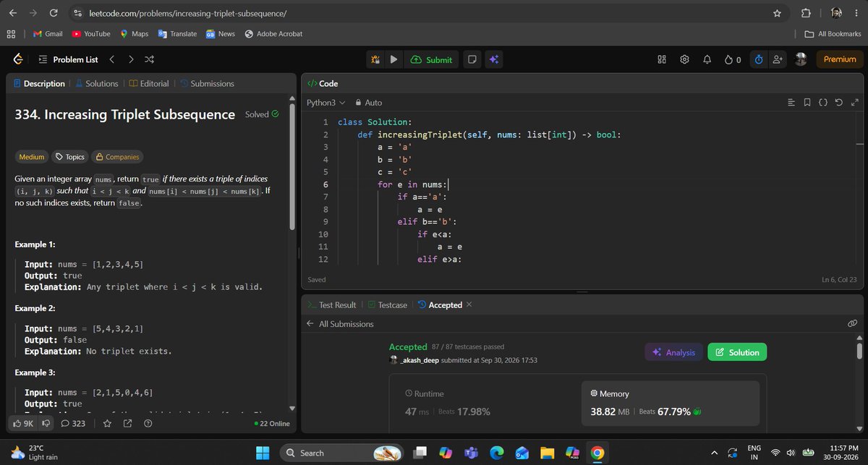Viewport: 868px width, 465px height.
Task: Open the LeetCode profile avatar
Action: [x=801, y=60]
